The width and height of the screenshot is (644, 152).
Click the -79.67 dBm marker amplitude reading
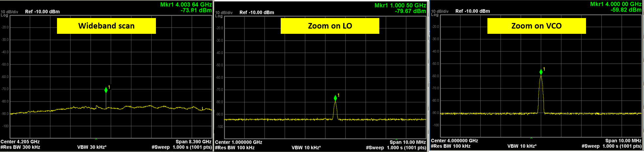410,11
